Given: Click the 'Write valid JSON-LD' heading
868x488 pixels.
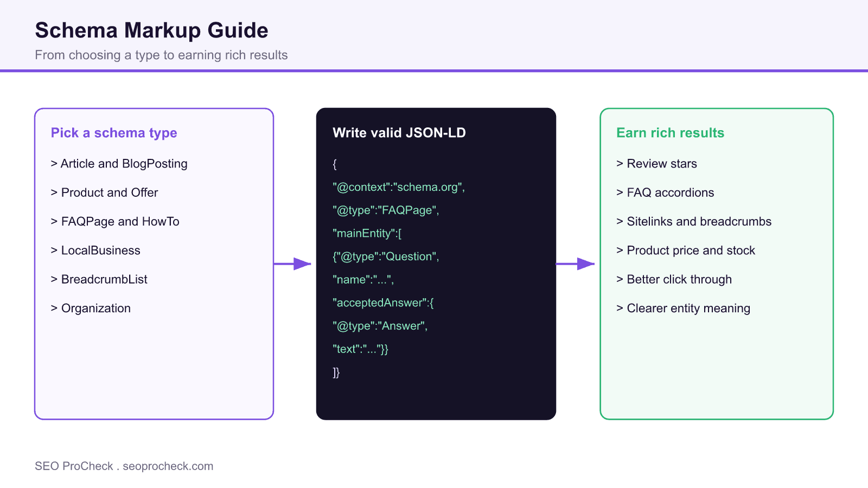Looking at the screenshot, I should coord(399,133).
